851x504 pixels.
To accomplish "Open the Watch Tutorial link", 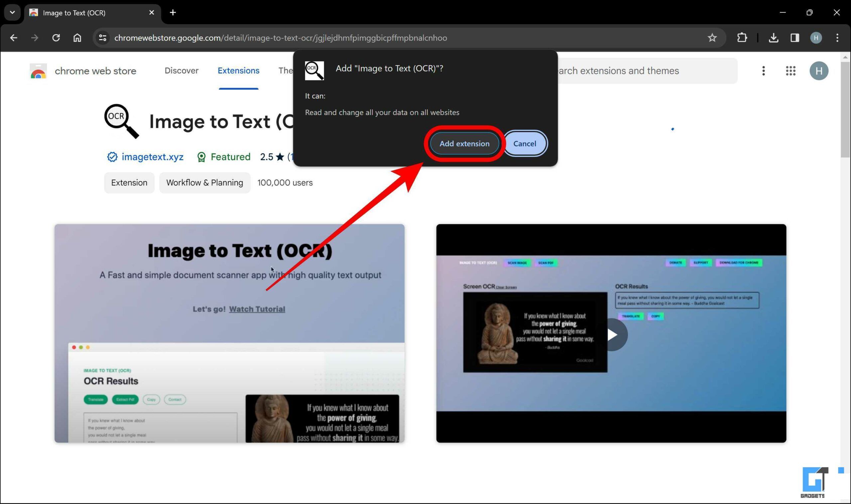I will [256, 308].
